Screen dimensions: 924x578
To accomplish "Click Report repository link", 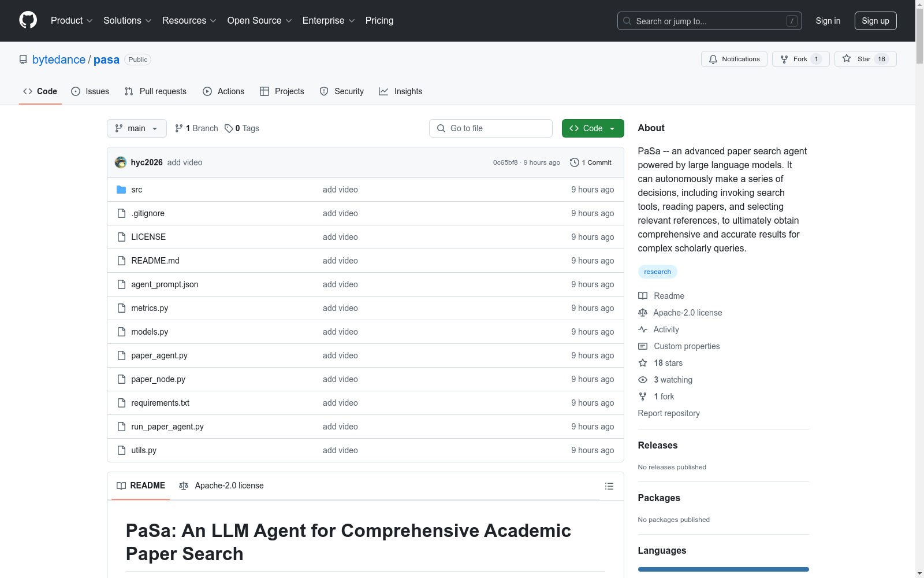I will [x=669, y=413].
